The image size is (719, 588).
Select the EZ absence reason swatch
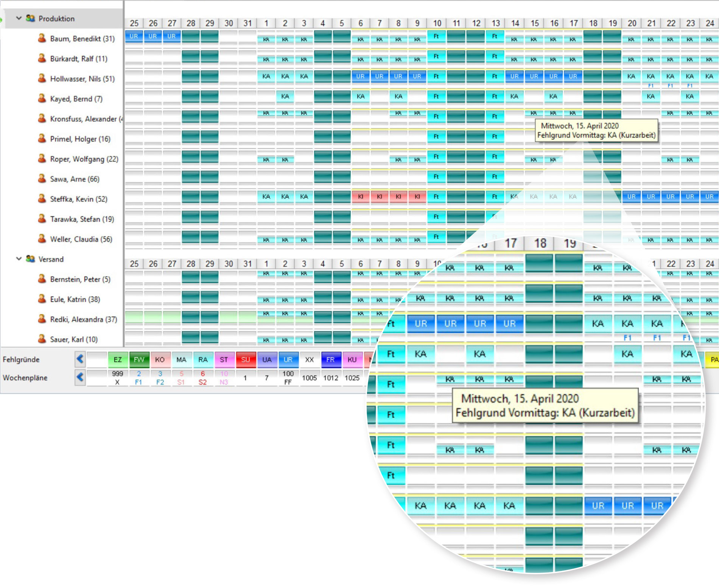point(118,359)
